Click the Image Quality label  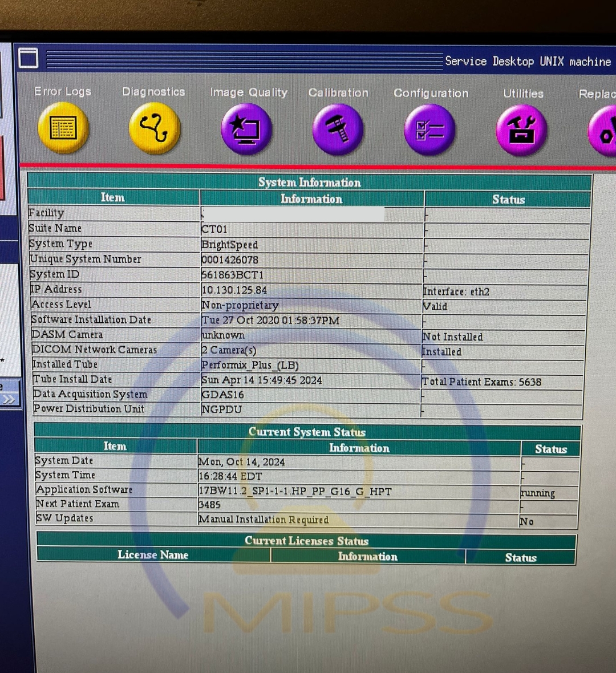[249, 92]
